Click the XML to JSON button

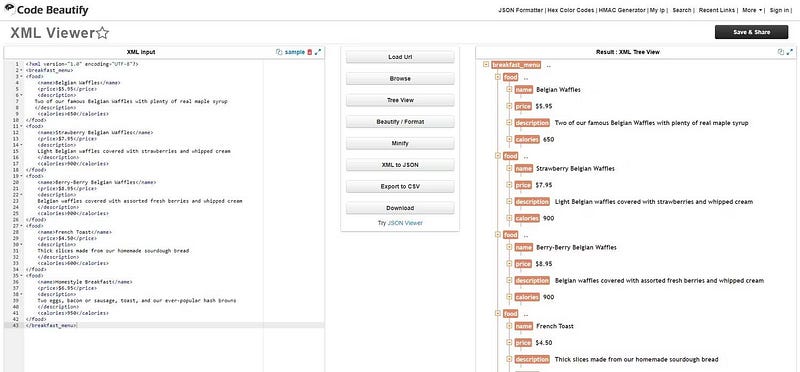pyautogui.click(x=400, y=165)
